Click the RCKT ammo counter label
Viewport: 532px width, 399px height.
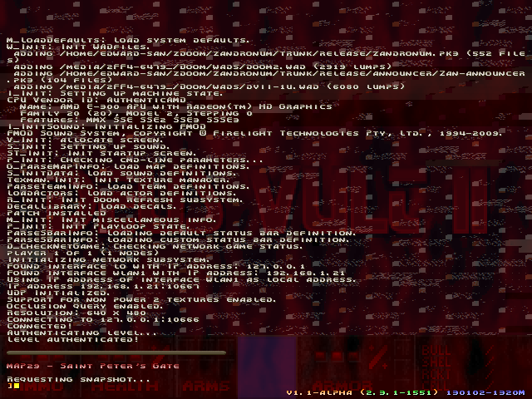point(436,374)
